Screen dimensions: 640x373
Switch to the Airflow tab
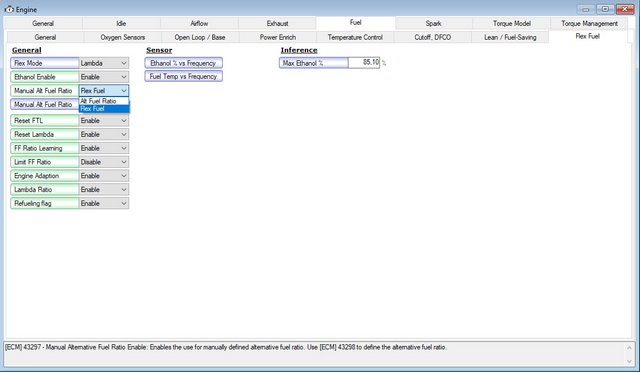coord(199,23)
